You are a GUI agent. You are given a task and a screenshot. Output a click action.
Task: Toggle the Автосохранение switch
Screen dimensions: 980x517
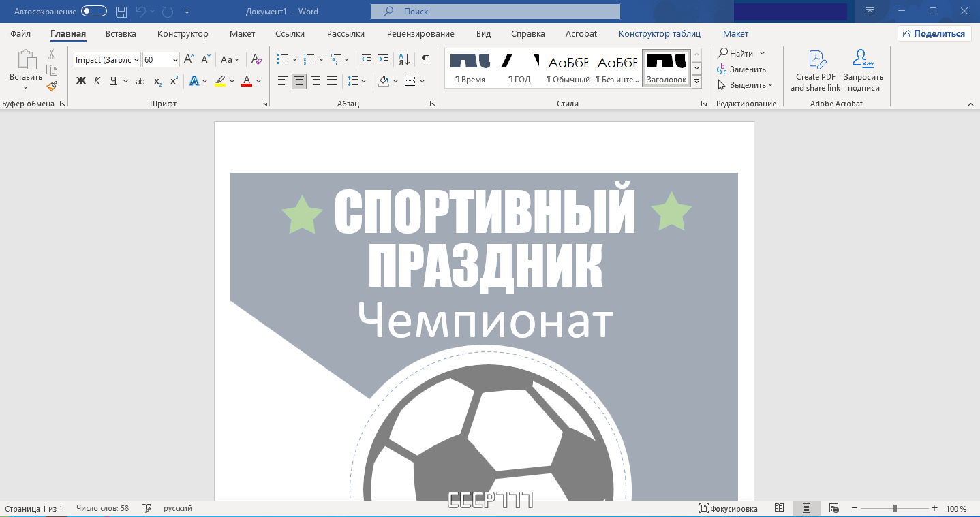click(94, 12)
